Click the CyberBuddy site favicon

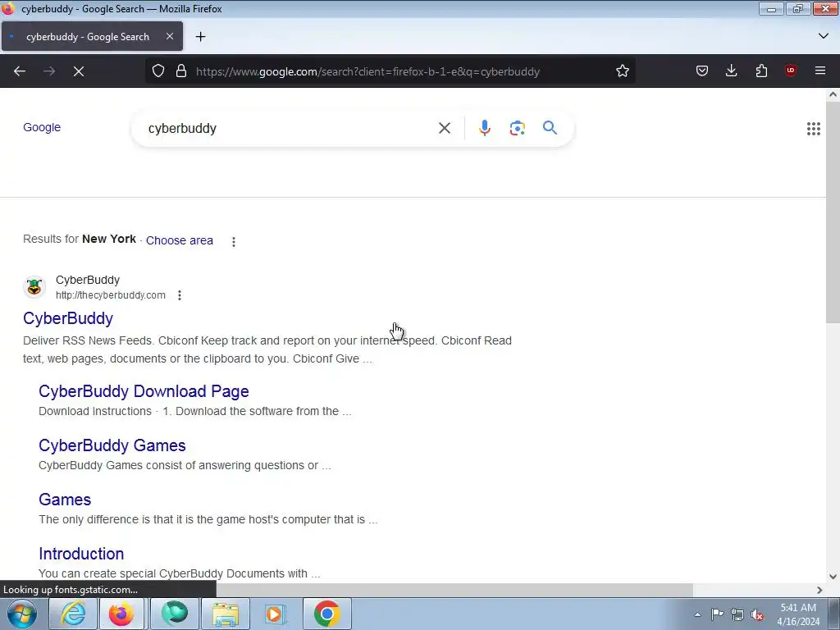click(34, 287)
